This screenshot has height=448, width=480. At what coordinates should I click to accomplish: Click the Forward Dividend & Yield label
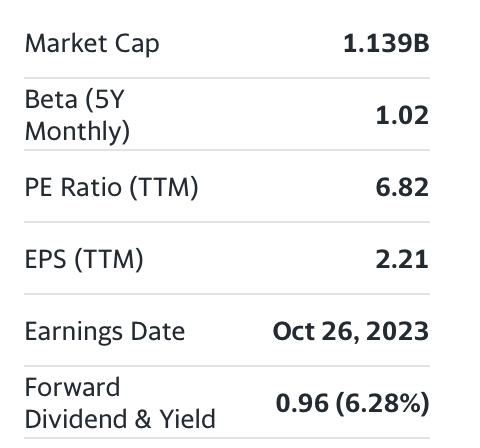(120, 403)
